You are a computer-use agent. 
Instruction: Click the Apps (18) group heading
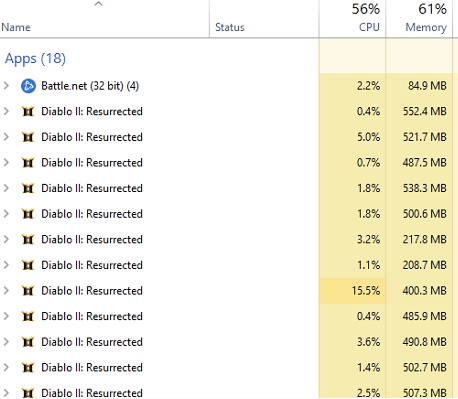pos(35,59)
